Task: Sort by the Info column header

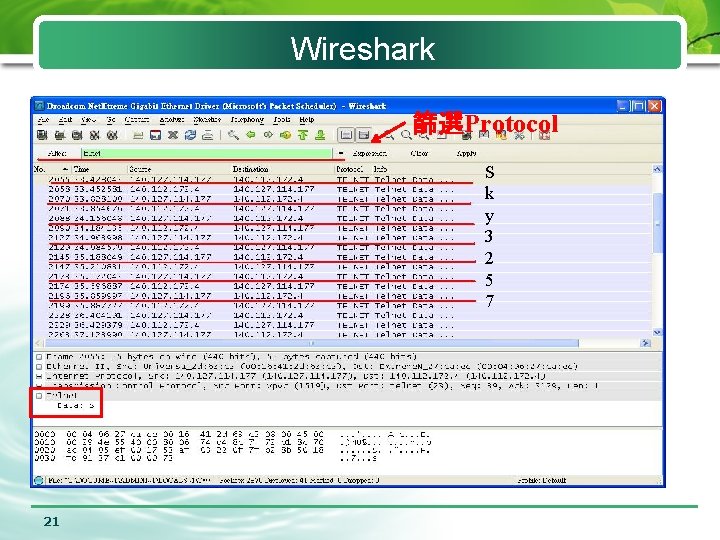Action: coord(511,169)
